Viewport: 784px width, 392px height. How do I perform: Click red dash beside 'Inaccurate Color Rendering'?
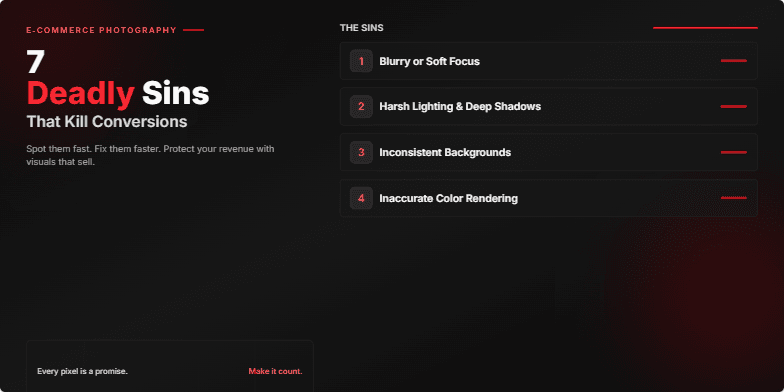click(x=734, y=198)
